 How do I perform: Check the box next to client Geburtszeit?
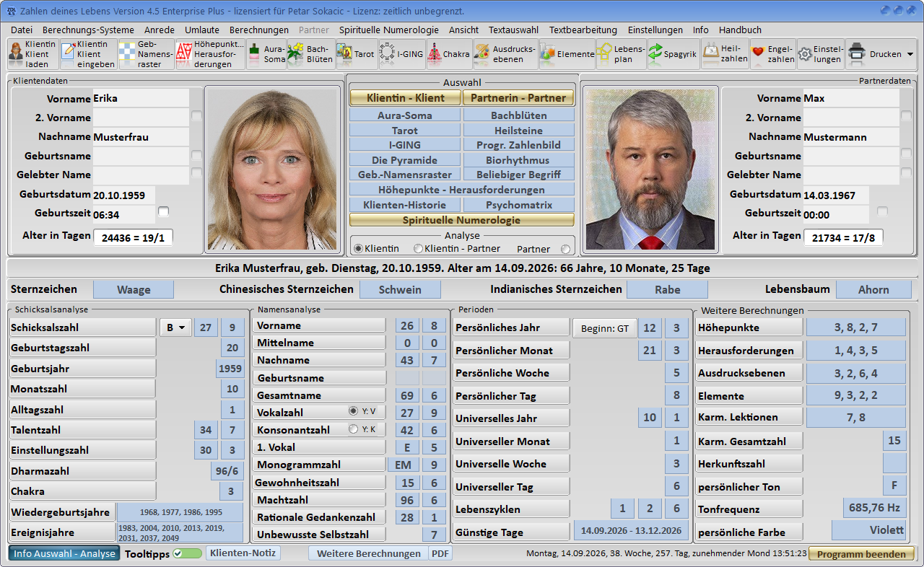164,211
